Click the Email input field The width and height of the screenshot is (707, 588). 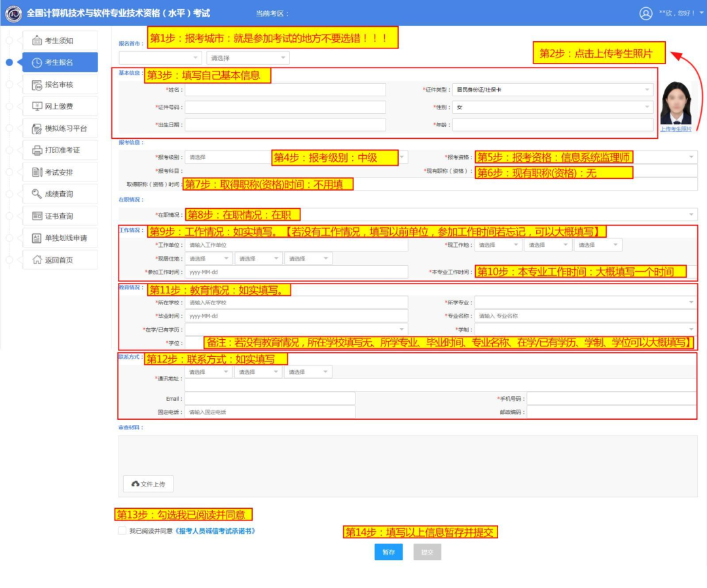270,399
